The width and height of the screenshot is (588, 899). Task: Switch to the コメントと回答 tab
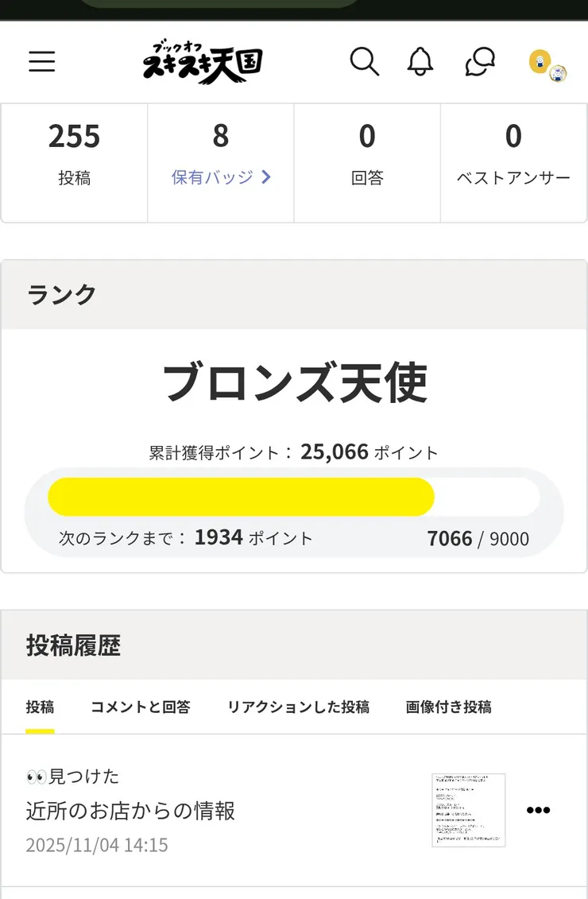[x=140, y=707]
